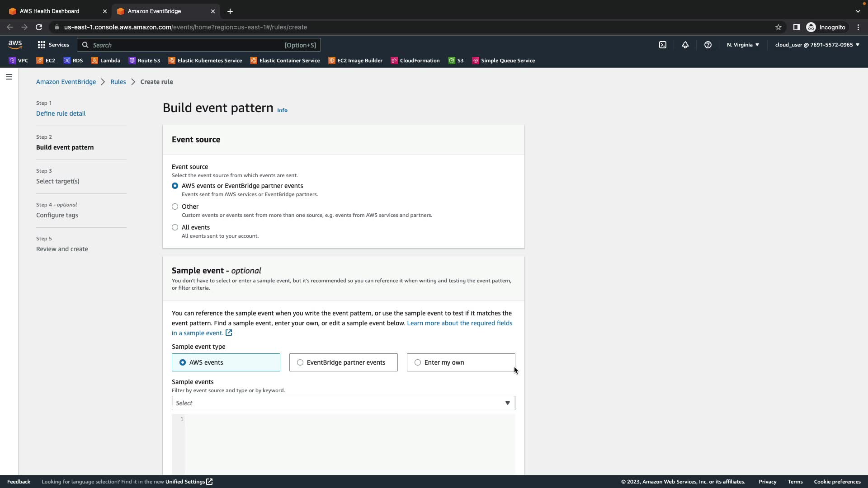Open the Services grid menu

(53, 45)
